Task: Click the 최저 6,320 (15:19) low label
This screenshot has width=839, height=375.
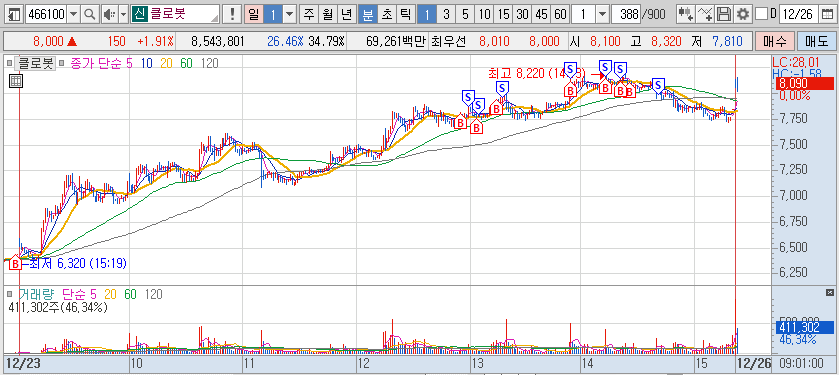Action: (x=78, y=263)
